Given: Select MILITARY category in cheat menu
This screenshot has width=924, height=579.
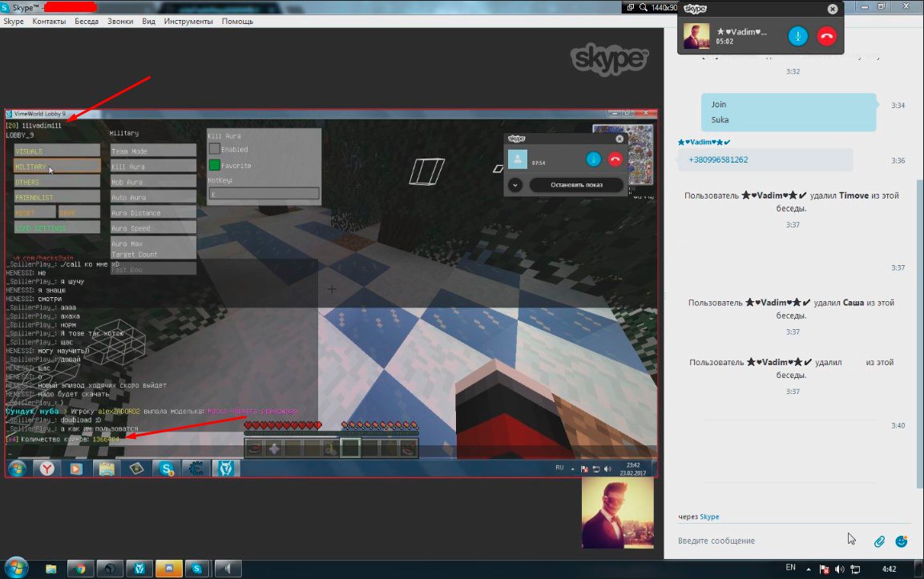Looking at the screenshot, I should pyautogui.click(x=57, y=166).
